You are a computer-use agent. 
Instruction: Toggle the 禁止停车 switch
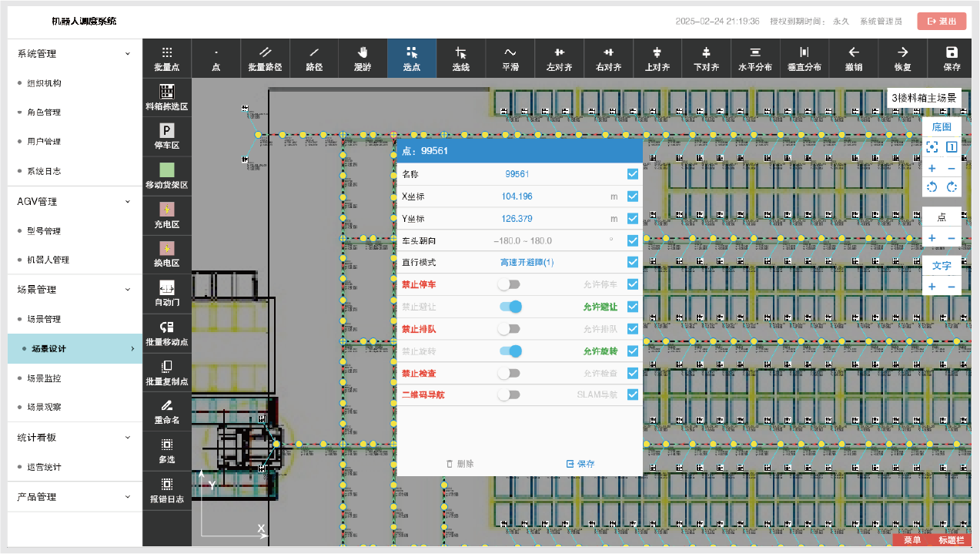pos(509,284)
